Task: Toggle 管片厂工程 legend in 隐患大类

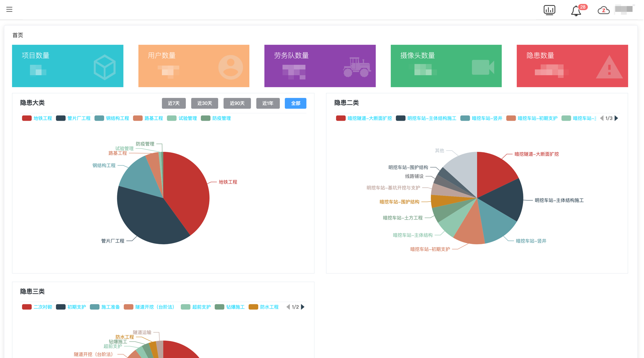Action: pos(73,118)
